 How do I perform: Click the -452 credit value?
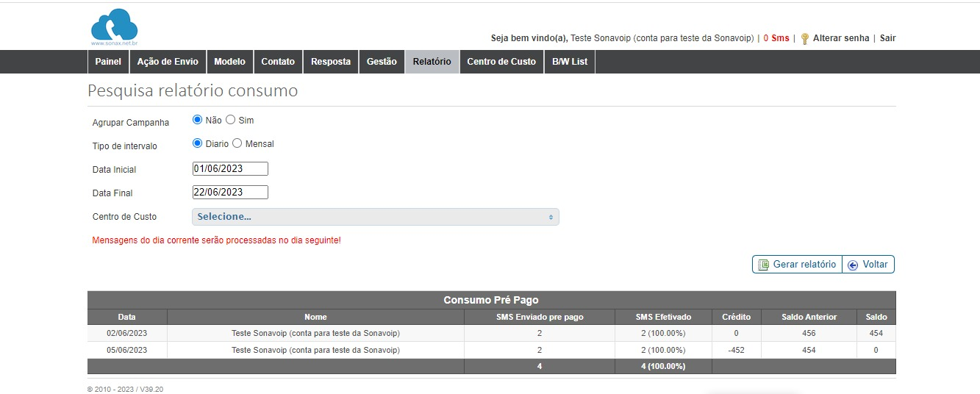click(x=736, y=350)
